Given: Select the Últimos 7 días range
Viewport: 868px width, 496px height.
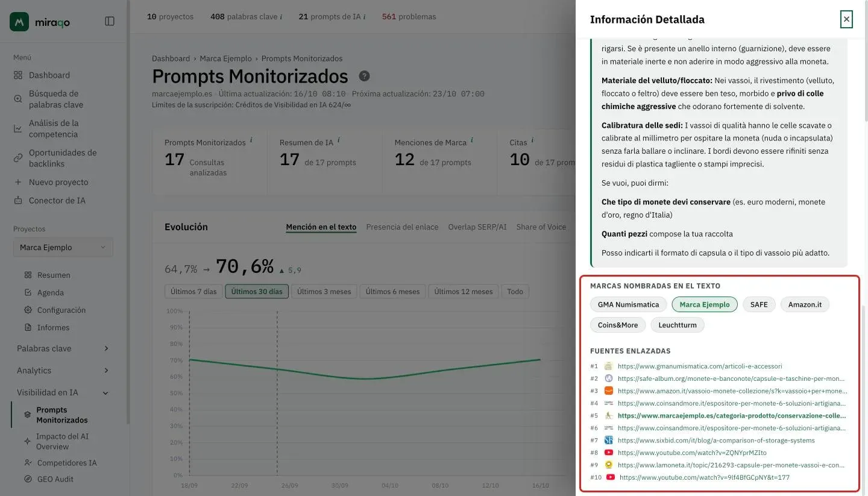Looking at the screenshot, I should click(193, 292).
